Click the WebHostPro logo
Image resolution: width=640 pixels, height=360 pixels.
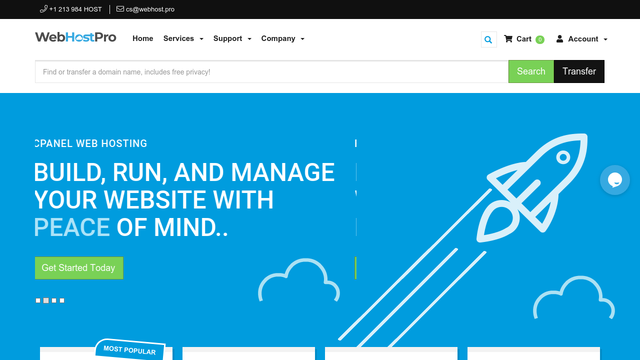tap(76, 37)
